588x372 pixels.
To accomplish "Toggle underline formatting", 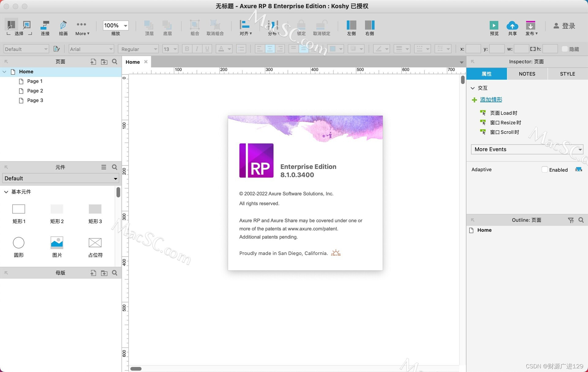I will coord(207,49).
